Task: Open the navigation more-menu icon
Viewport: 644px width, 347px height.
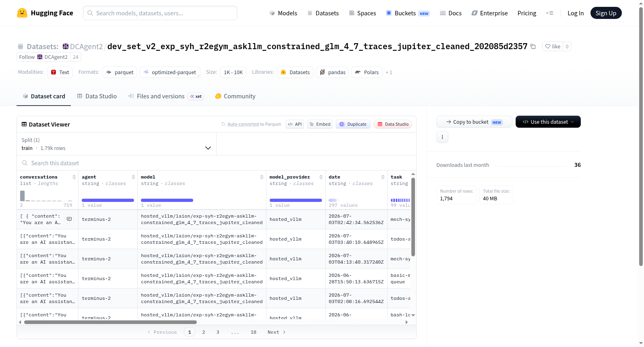Action: [x=549, y=13]
